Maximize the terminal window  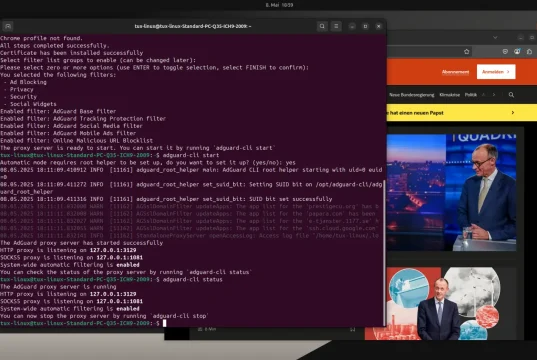coord(365,26)
